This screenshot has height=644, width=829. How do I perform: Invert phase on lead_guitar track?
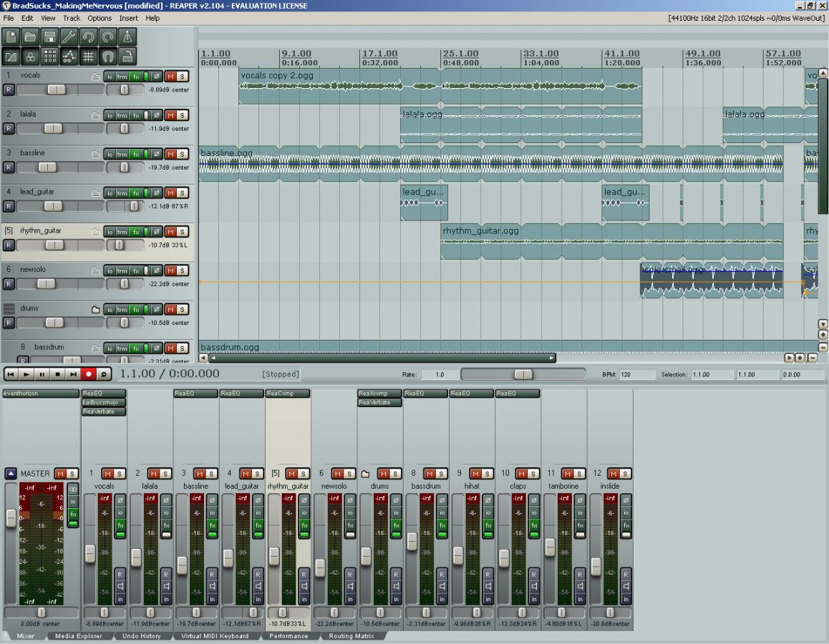[x=157, y=192]
